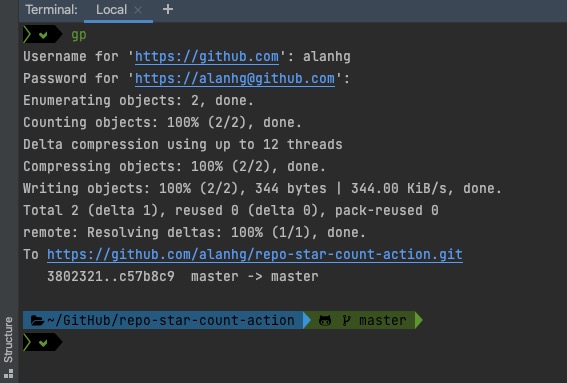Screen dimensions: 567x383
Task: Click the bottom prompt chevron for input
Action: [27, 342]
